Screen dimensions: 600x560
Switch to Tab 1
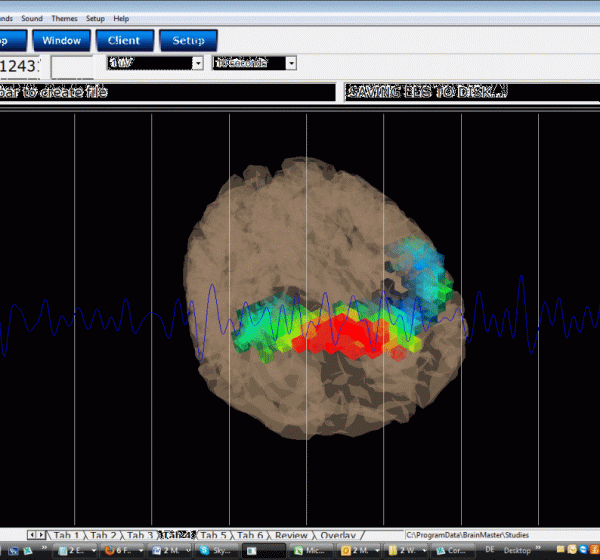(68, 536)
